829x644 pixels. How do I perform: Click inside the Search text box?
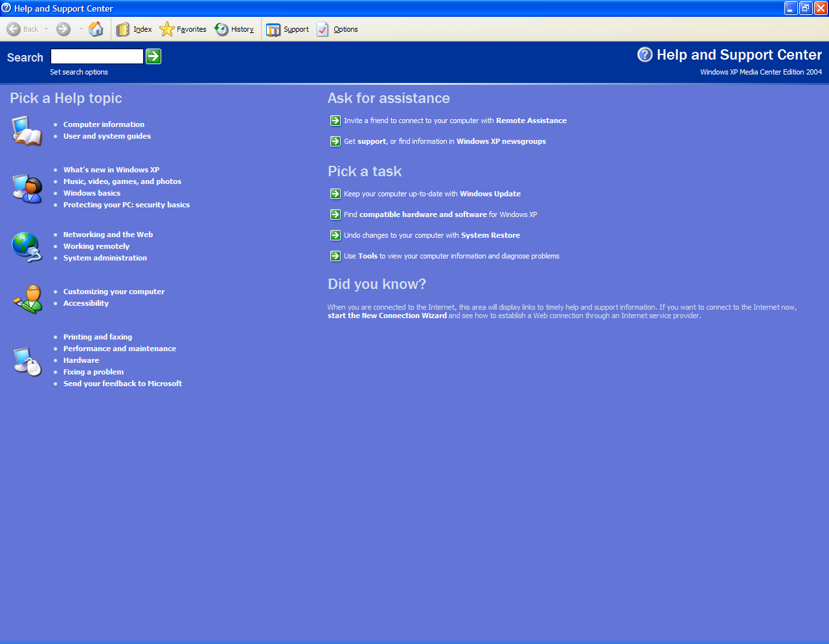pyautogui.click(x=97, y=56)
